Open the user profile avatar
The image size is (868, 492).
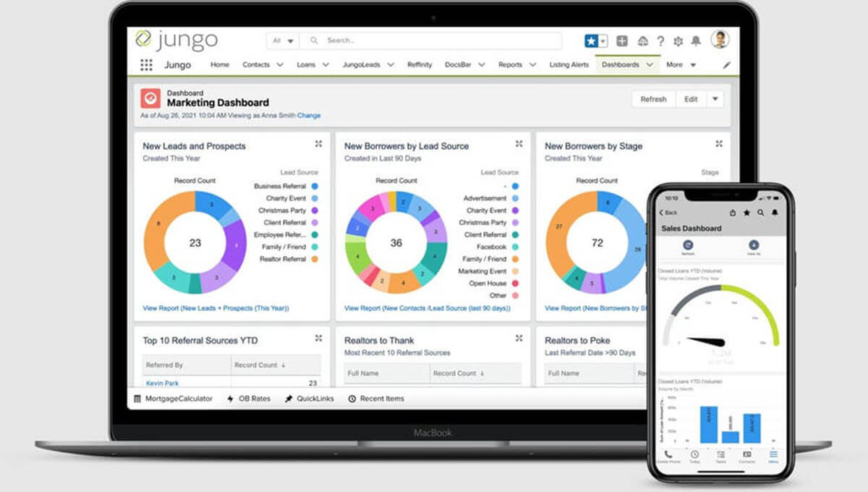click(720, 40)
